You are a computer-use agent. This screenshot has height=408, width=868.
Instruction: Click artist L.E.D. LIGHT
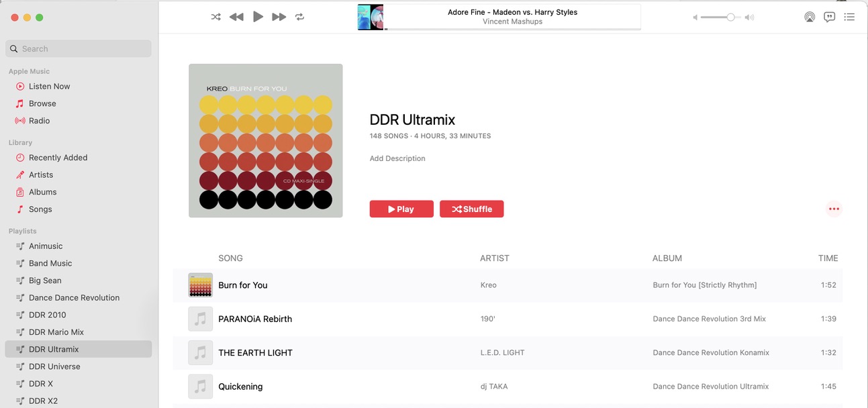pos(502,353)
